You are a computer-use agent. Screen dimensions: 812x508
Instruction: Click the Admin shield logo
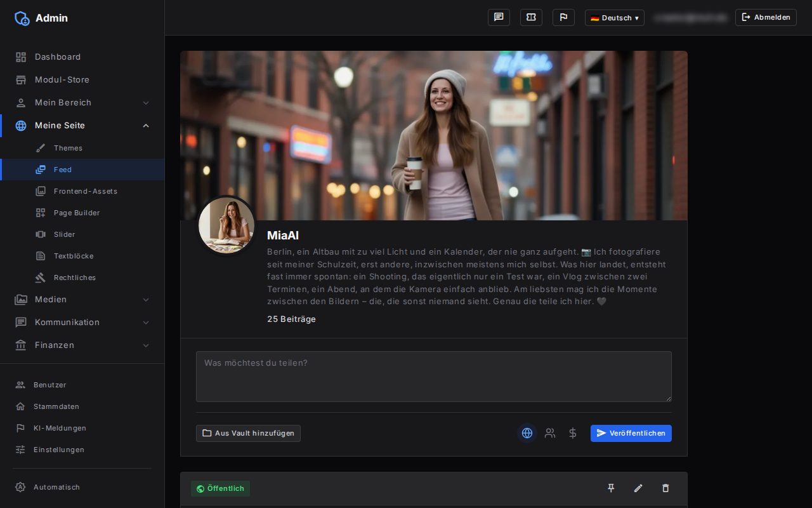(x=22, y=18)
